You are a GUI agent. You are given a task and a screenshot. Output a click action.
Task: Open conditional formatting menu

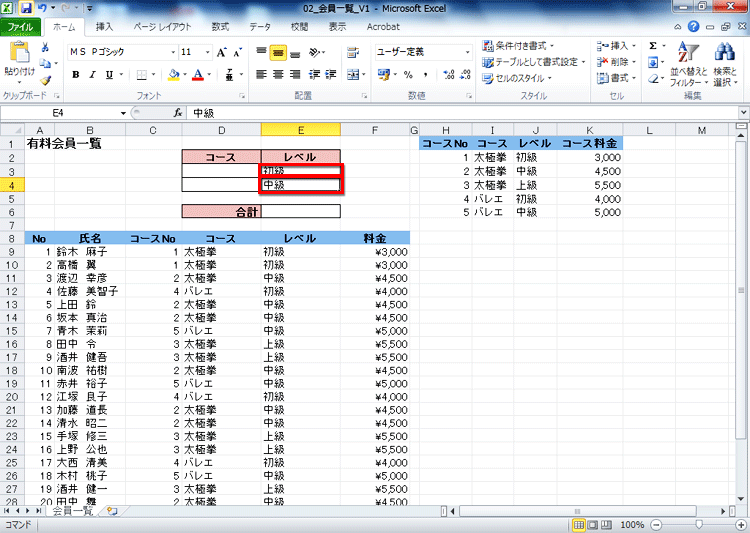click(518, 46)
